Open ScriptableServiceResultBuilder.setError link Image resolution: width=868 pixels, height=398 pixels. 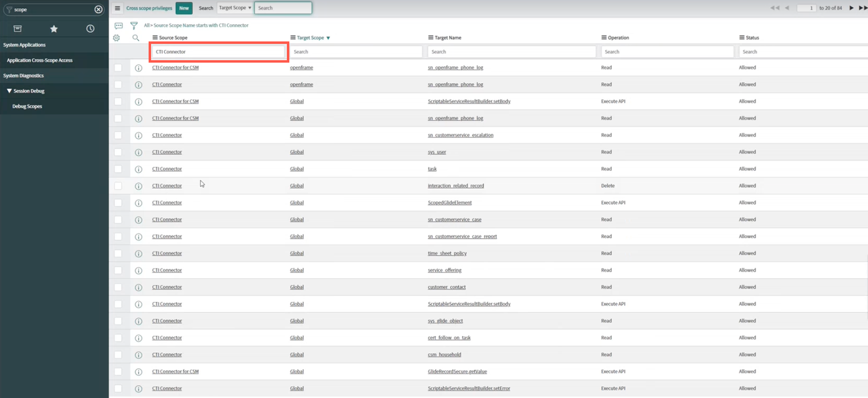(x=469, y=389)
